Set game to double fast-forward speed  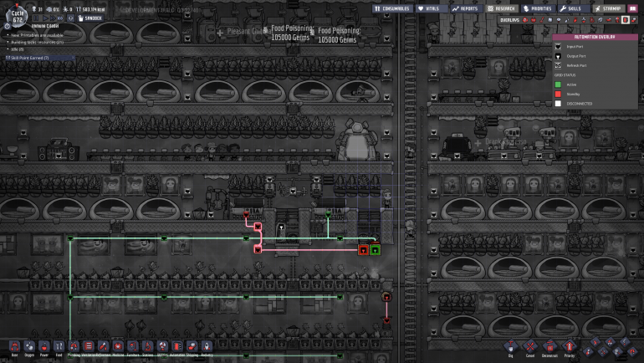coord(53,18)
